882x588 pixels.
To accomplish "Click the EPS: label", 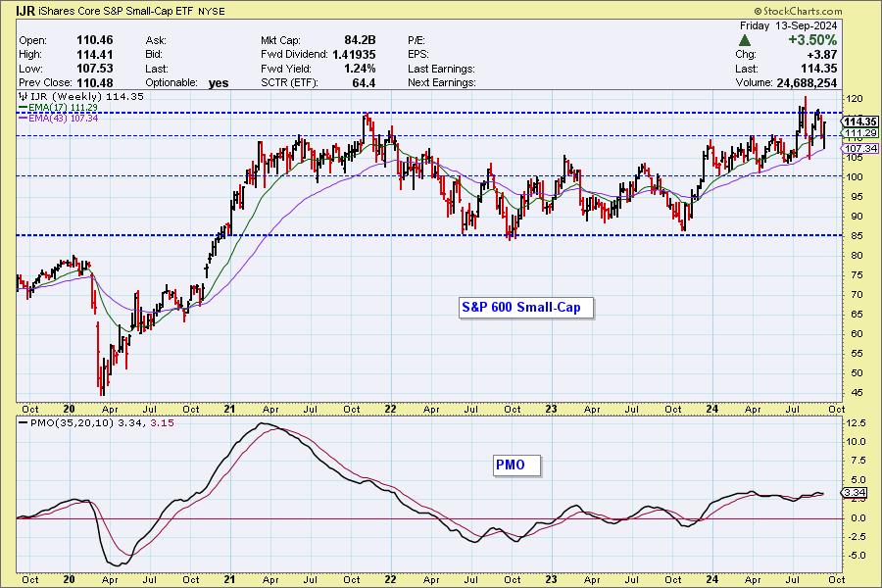I will pyautogui.click(x=417, y=55).
